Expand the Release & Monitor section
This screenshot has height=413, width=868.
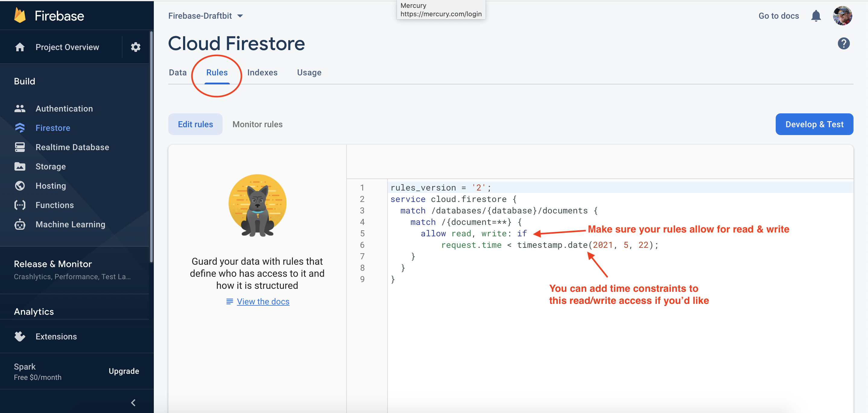pyautogui.click(x=53, y=264)
